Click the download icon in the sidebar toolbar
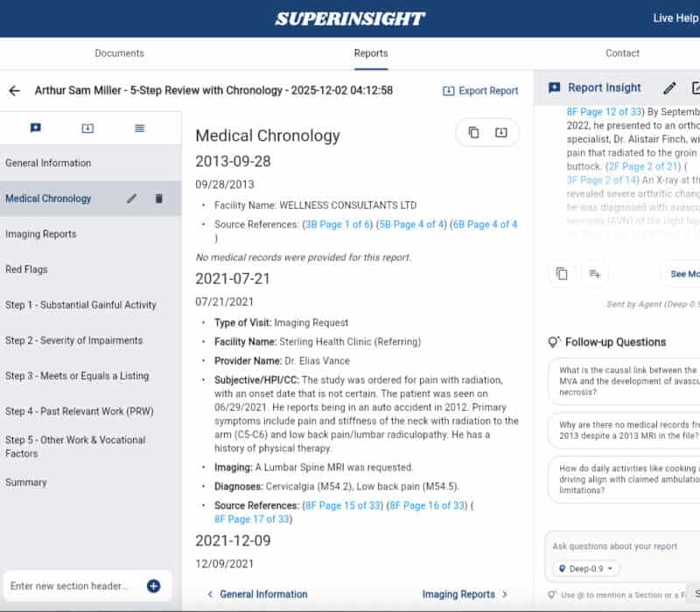The height and width of the screenshot is (612, 700). pos(87,128)
